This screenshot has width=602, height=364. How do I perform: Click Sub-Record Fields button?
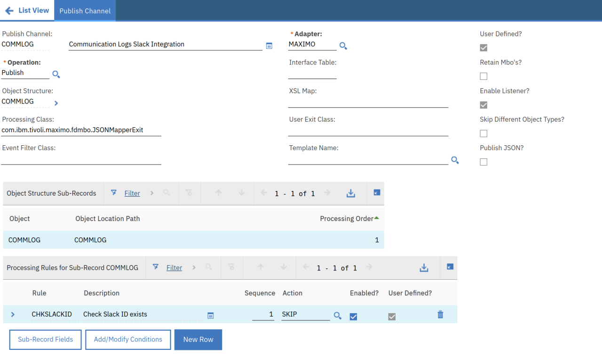click(46, 340)
